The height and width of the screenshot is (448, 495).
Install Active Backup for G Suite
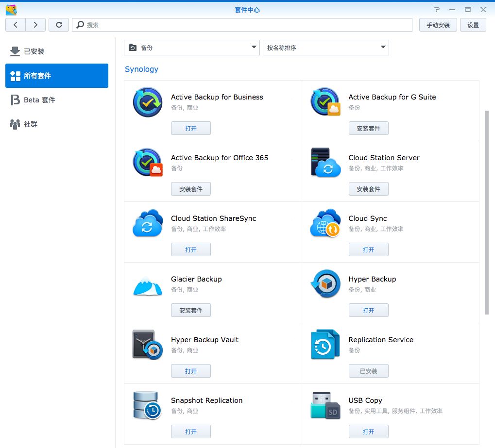[368, 129]
